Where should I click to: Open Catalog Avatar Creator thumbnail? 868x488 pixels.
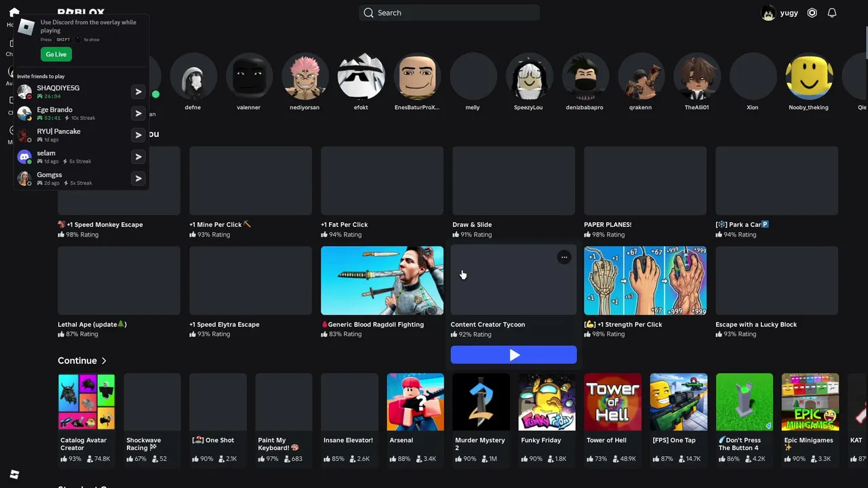[87, 402]
